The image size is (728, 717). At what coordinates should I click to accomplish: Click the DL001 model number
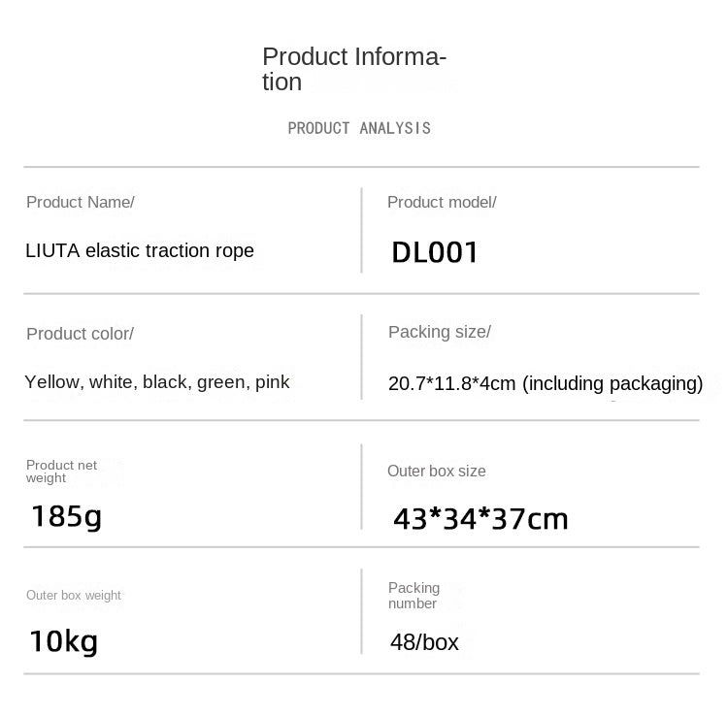point(435,253)
